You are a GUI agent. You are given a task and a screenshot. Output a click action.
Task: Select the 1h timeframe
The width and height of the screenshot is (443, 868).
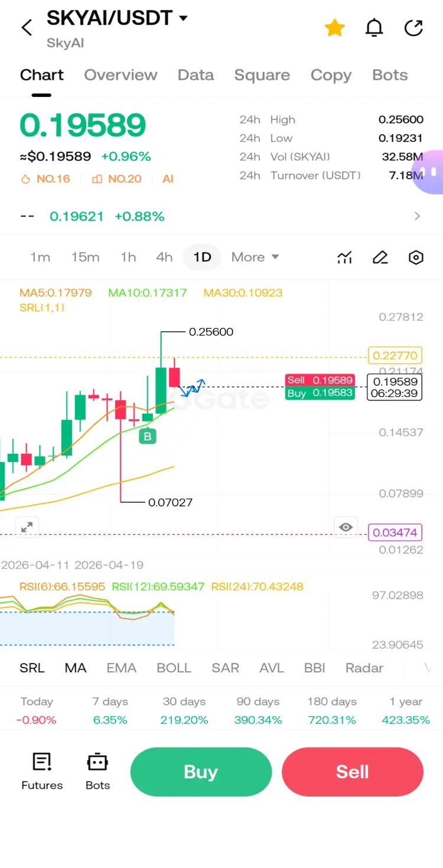(128, 257)
